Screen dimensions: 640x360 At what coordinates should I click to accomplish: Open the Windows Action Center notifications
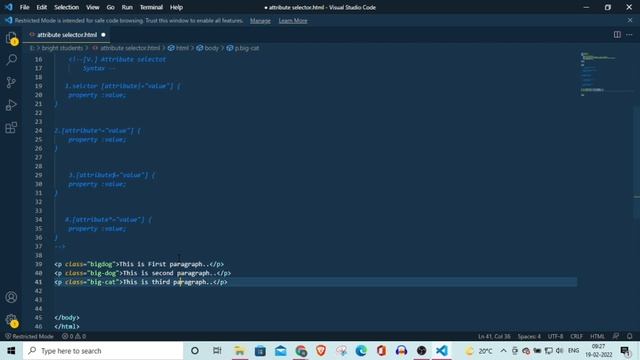tap(625, 351)
